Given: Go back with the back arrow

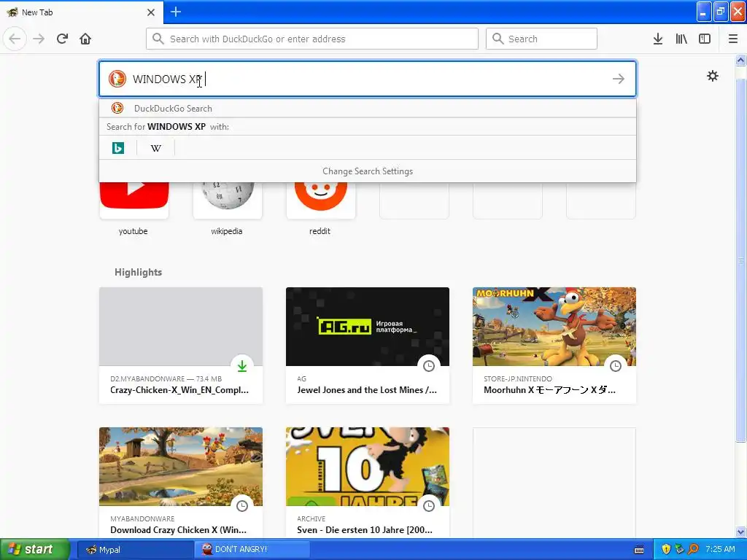Looking at the screenshot, I should click(15, 39).
